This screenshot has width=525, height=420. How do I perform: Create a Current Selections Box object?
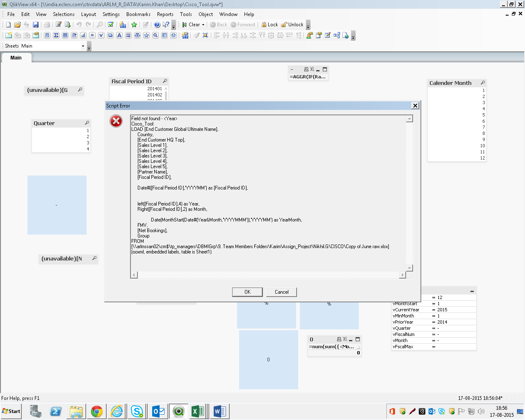101,35
